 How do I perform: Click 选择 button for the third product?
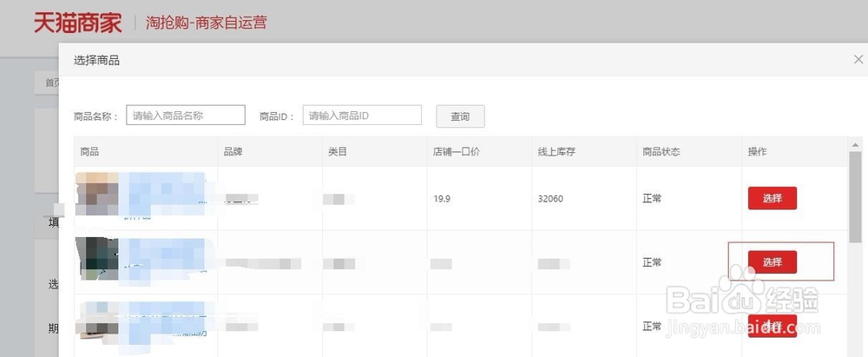[773, 326]
